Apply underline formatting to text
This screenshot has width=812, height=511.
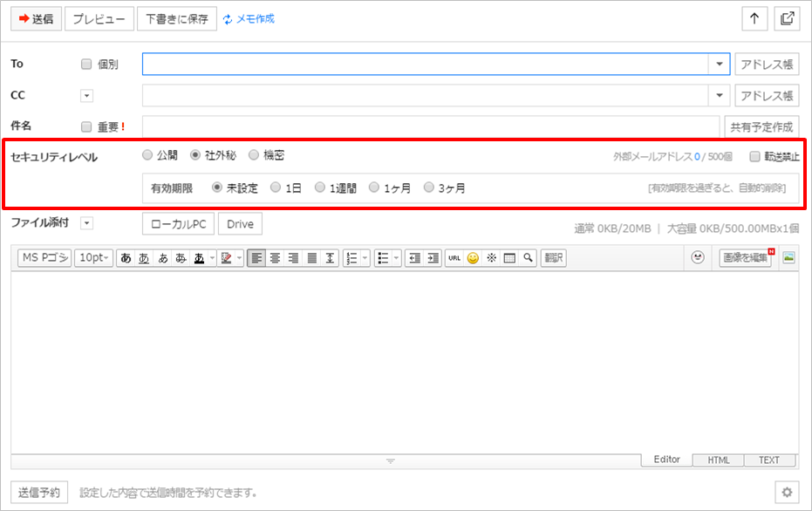coord(144,258)
